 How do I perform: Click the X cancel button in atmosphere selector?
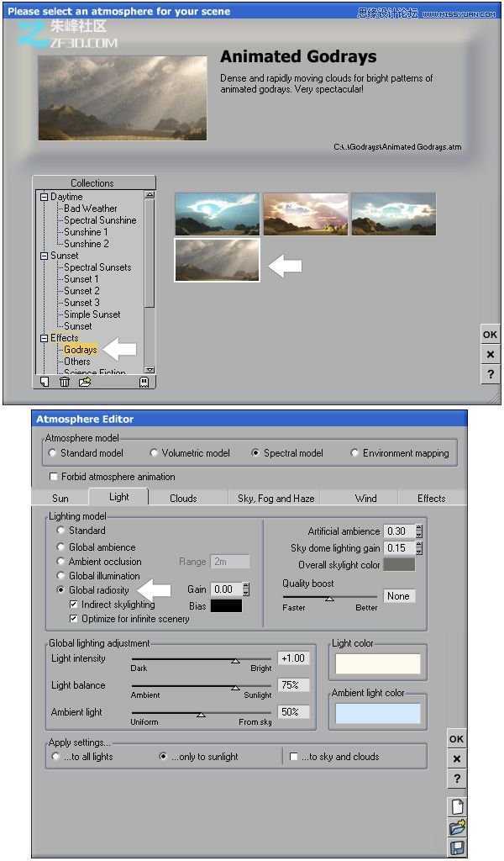pyautogui.click(x=491, y=354)
